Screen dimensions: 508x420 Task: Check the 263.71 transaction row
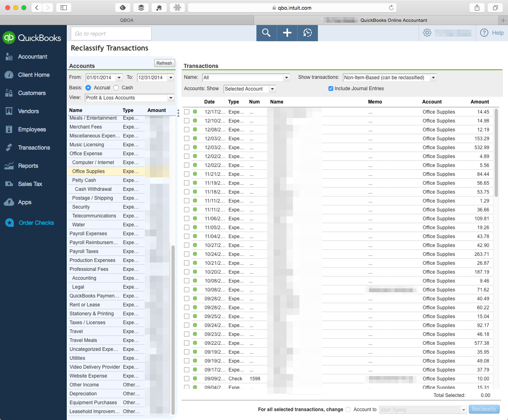tap(186, 254)
